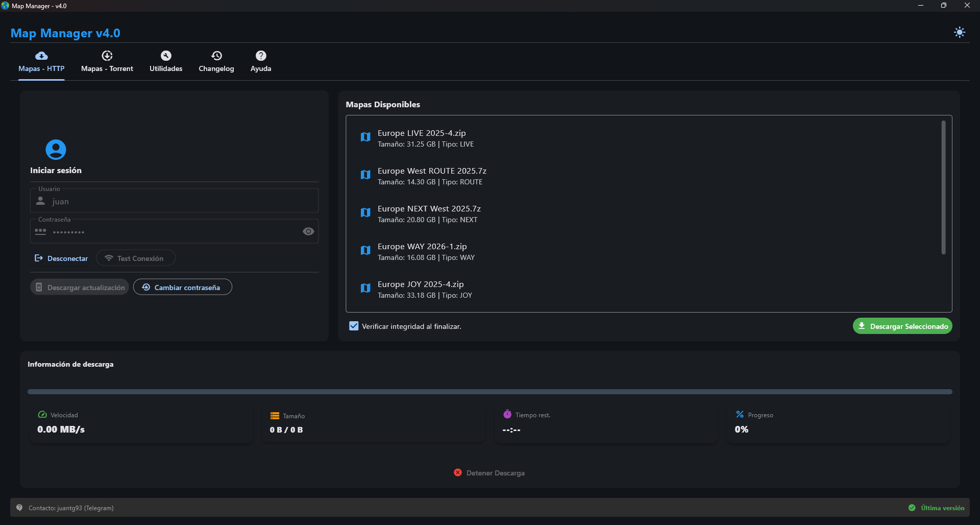Click the Usuario input field

tap(179, 202)
